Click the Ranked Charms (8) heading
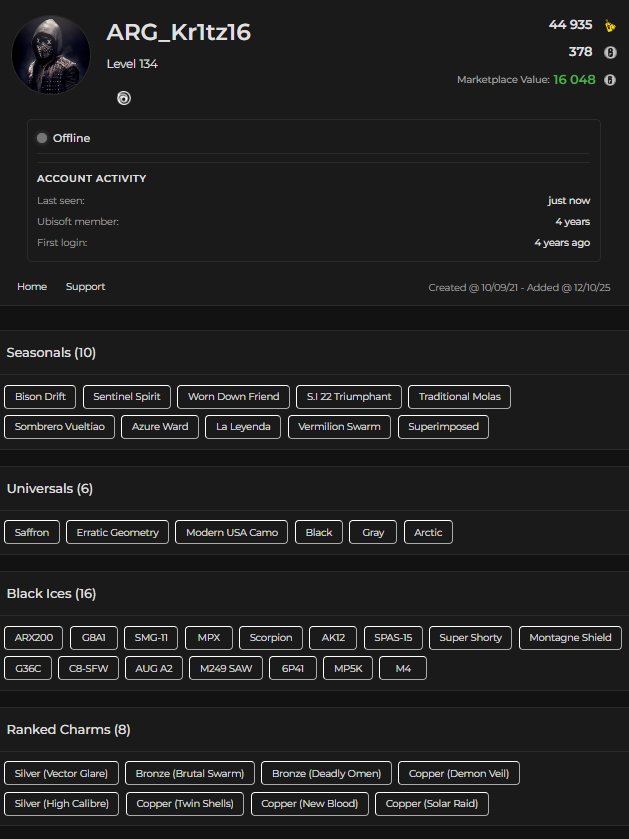The width and height of the screenshot is (629, 839). point(68,729)
